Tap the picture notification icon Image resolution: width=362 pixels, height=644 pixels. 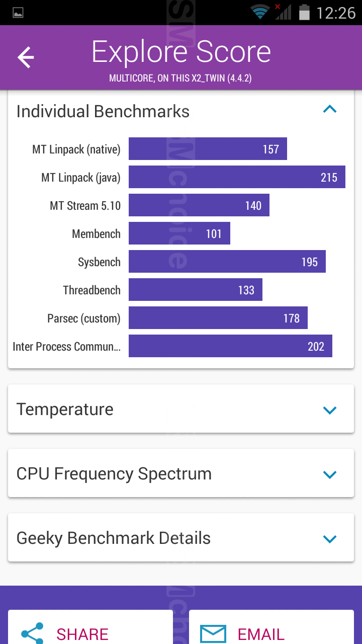(18, 13)
